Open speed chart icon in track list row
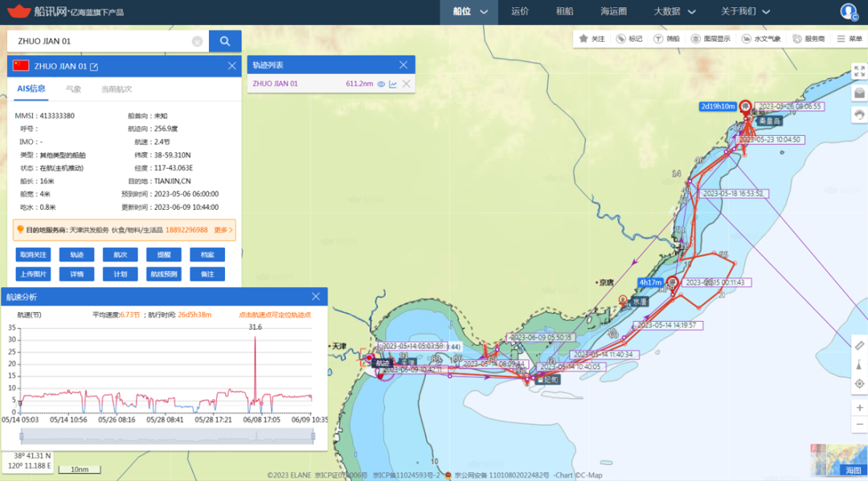The width and height of the screenshot is (868, 481). click(x=393, y=84)
